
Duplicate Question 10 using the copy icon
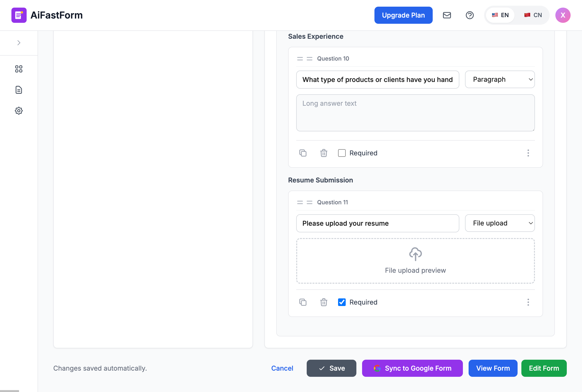coord(303,153)
